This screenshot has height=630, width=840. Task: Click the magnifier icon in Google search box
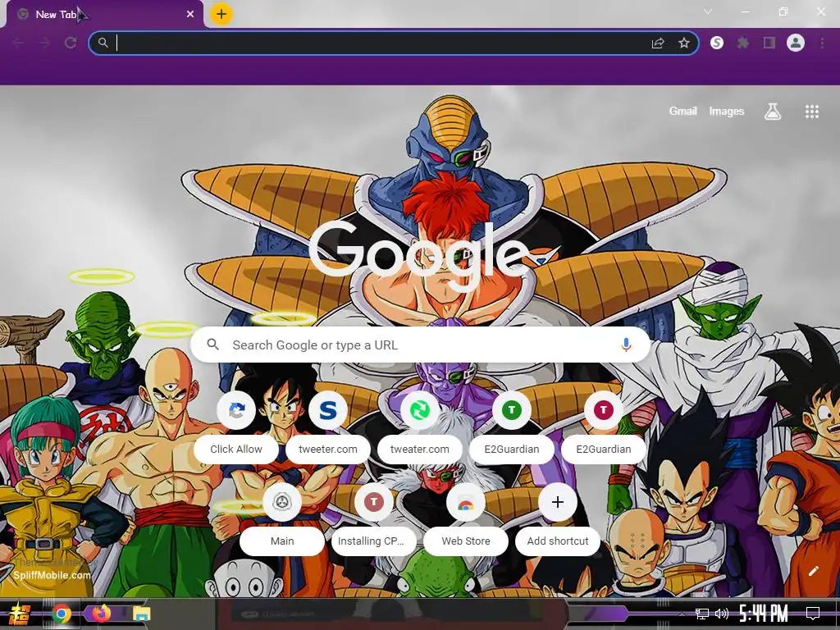coord(212,345)
